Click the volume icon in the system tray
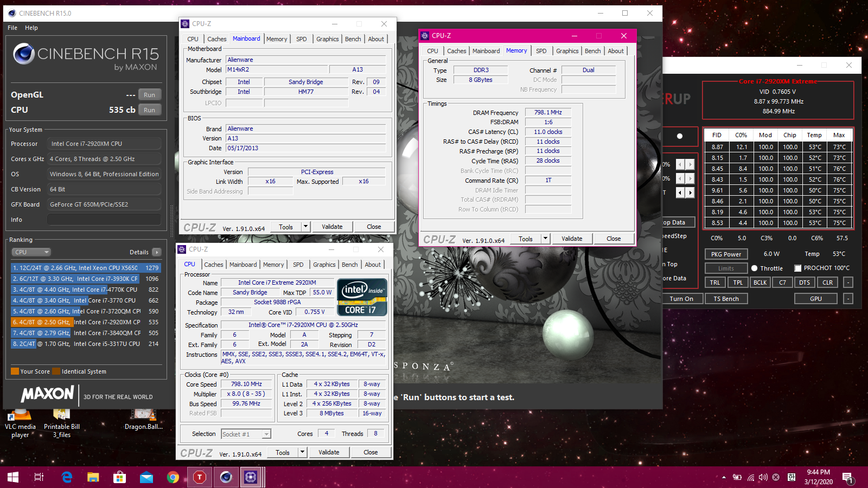Viewport: 868px width, 488px height. 763,477
